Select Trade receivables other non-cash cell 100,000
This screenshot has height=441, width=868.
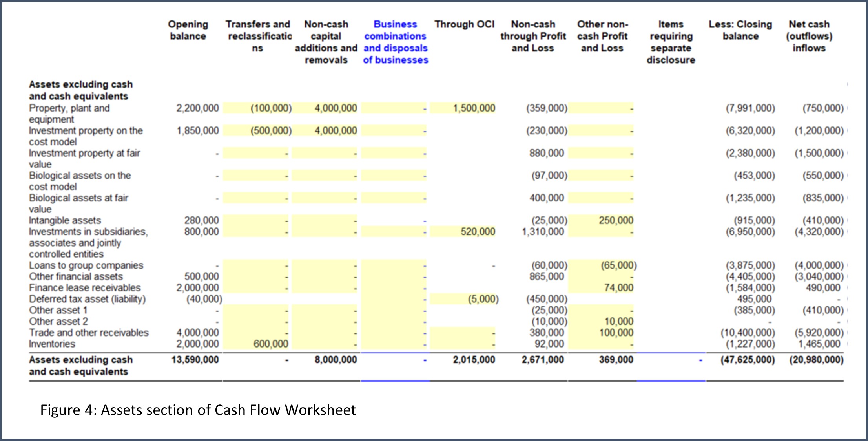[x=616, y=333]
